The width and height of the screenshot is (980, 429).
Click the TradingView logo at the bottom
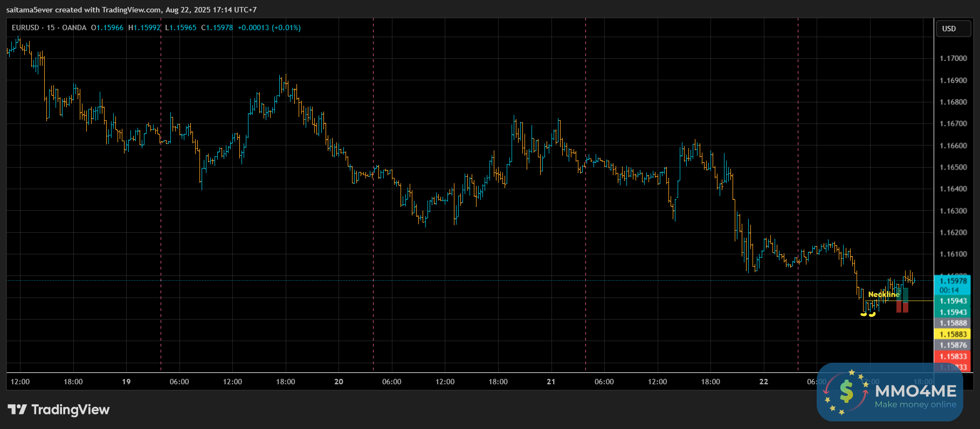58,410
